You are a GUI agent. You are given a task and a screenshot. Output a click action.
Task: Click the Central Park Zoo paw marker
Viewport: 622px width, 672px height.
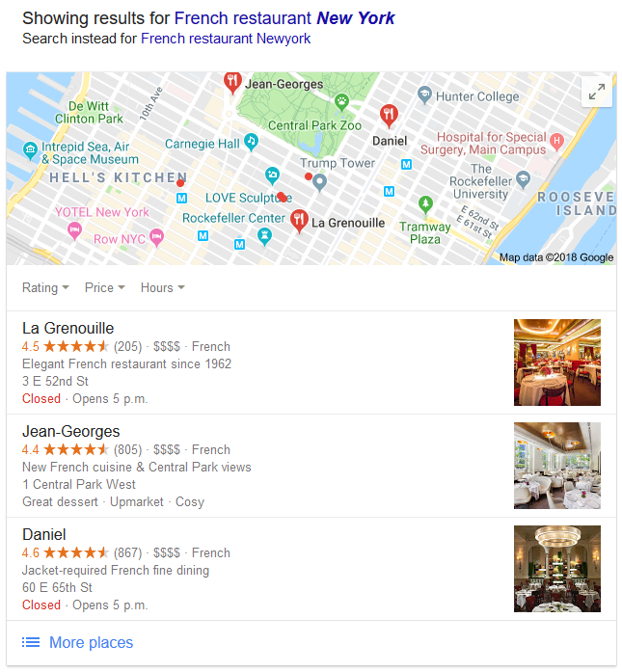tap(341, 102)
